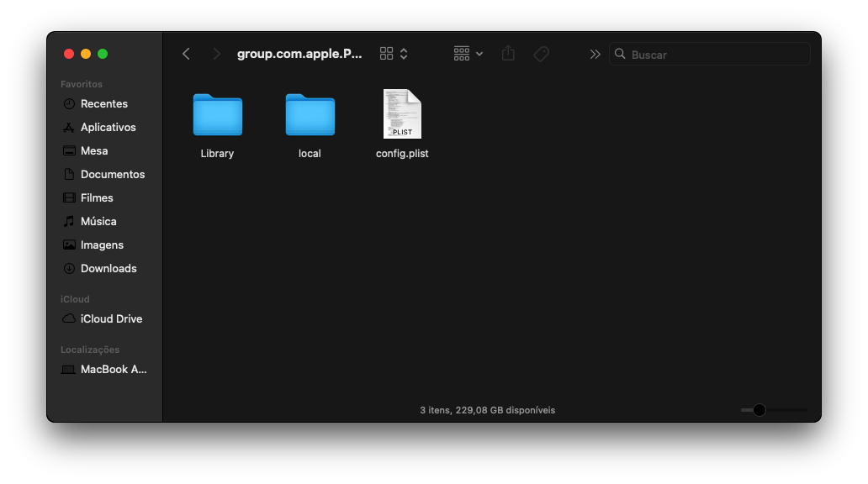Image resolution: width=868 pixels, height=484 pixels.
Task: Open iCloud Drive in sidebar
Action: pos(111,319)
